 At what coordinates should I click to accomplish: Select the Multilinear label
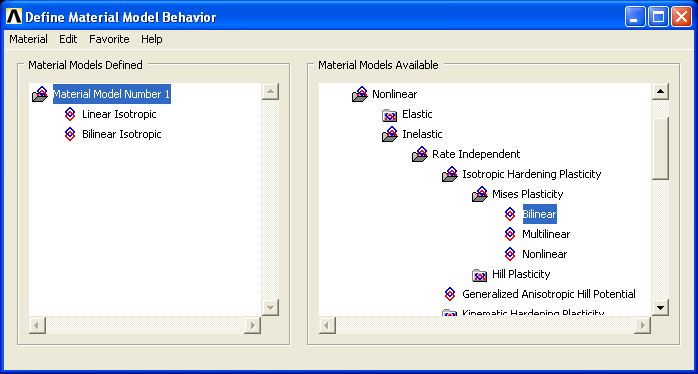tap(546, 234)
